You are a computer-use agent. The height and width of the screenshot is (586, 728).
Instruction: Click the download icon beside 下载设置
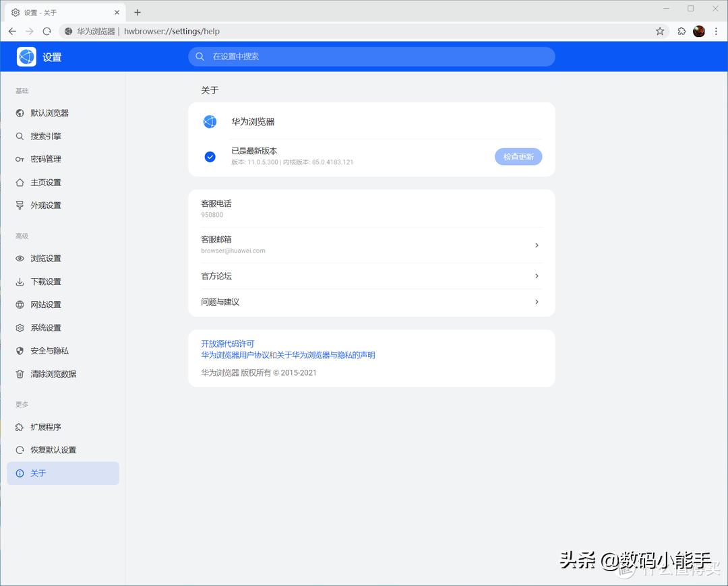point(20,282)
